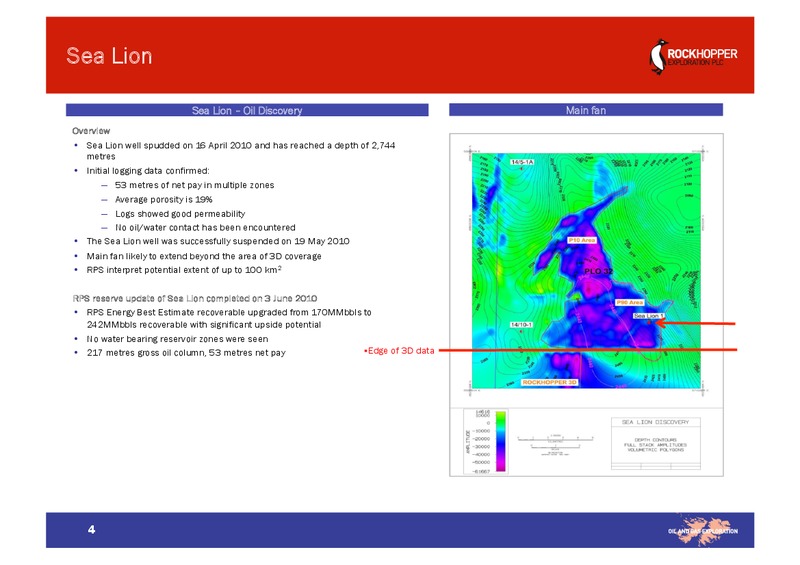800x565 pixels.
Task: Click bullet about well suspended on 19 May 2010
Action: click(x=218, y=241)
